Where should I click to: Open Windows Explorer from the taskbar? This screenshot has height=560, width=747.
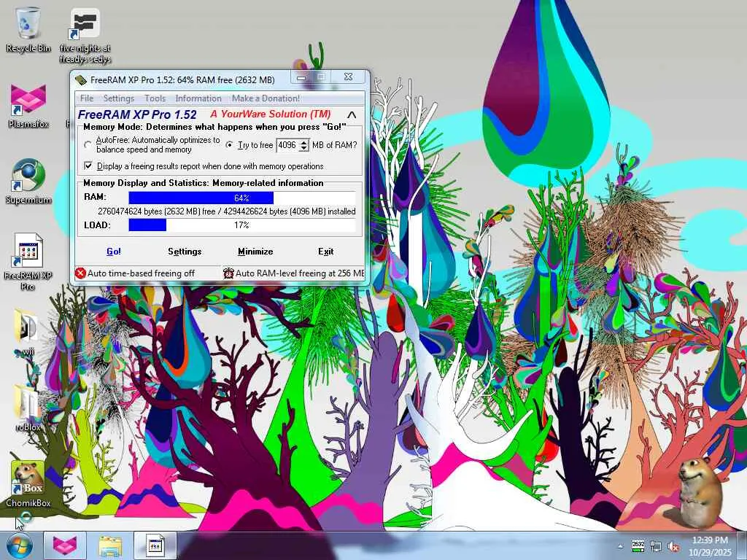(x=110, y=545)
